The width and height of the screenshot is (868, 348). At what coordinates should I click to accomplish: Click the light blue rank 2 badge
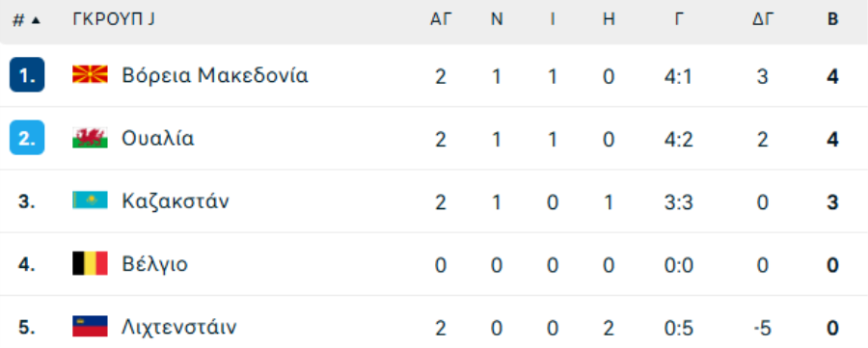click(x=27, y=138)
